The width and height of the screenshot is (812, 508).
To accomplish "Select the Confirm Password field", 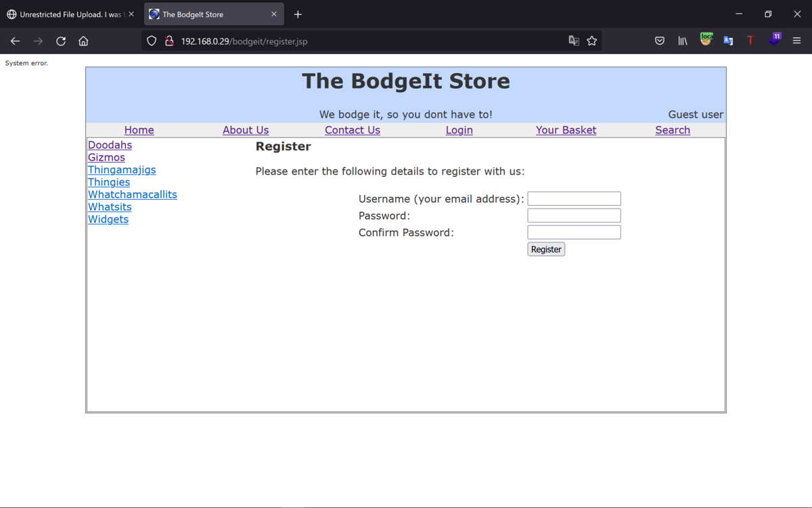I will (x=574, y=232).
